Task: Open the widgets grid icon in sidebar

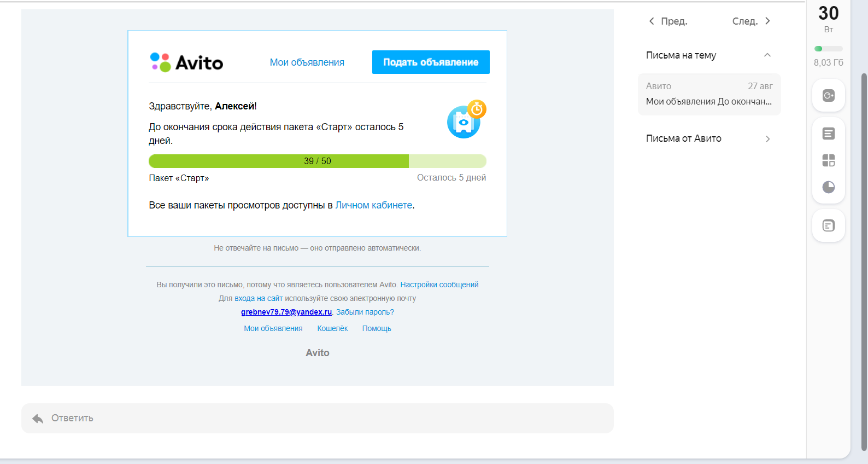Action: pos(829,160)
